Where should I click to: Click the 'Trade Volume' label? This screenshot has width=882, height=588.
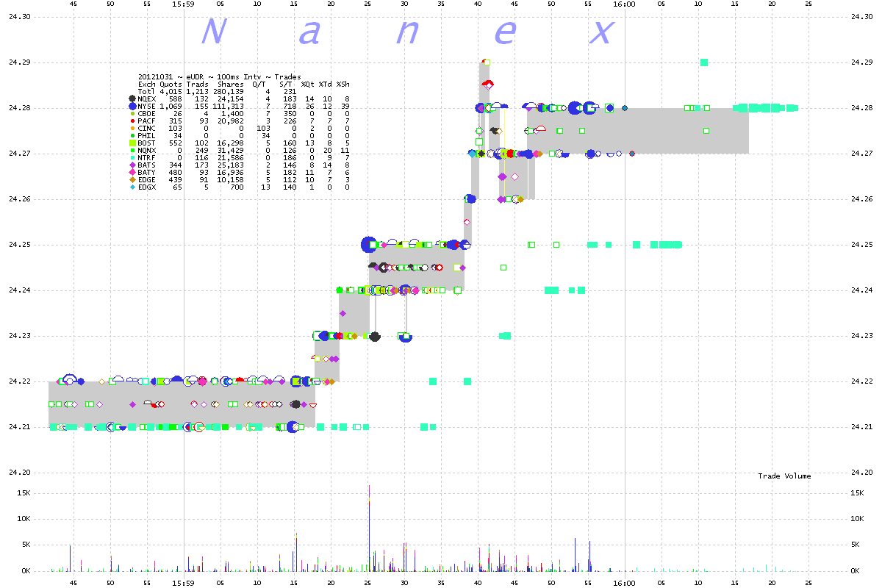[x=784, y=476]
